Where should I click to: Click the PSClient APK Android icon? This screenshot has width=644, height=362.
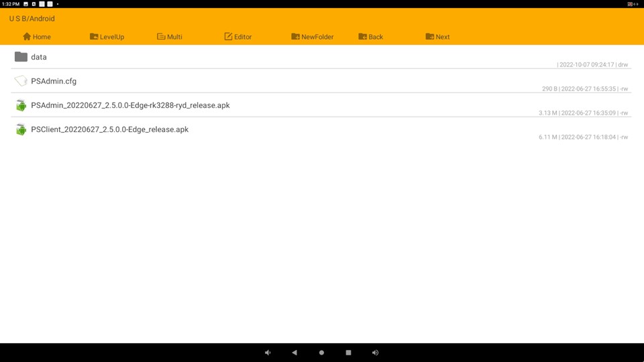point(21,129)
